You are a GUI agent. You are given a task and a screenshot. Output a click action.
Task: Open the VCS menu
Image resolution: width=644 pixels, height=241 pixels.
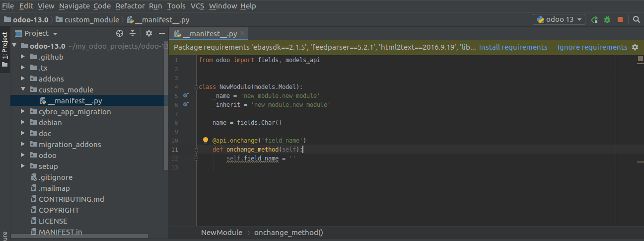(x=197, y=6)
